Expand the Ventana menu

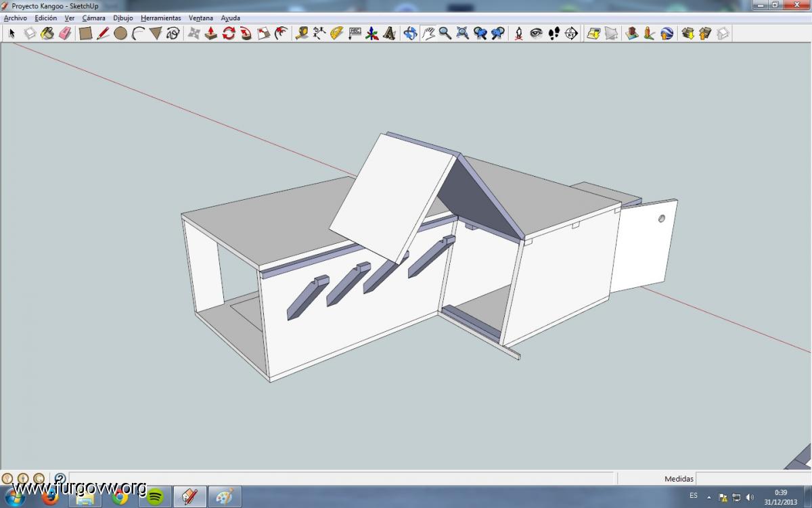point(200,18)
